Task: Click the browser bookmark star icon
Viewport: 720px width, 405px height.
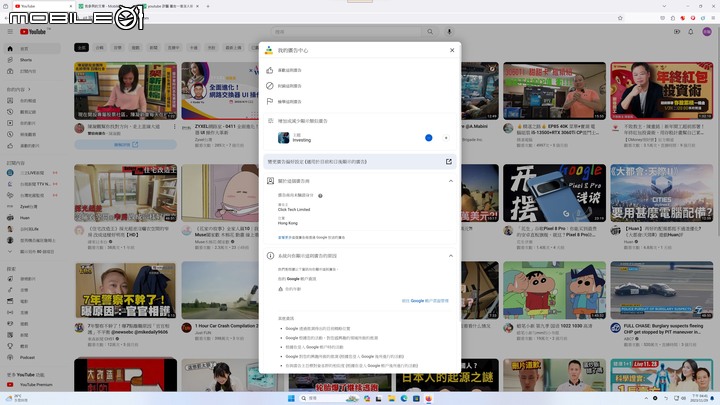Action: 620,18
